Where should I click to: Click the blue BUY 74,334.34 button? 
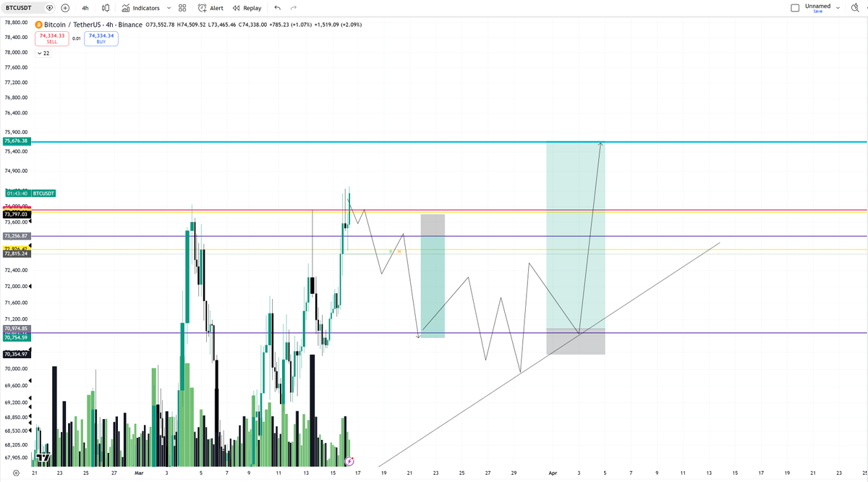101,38
